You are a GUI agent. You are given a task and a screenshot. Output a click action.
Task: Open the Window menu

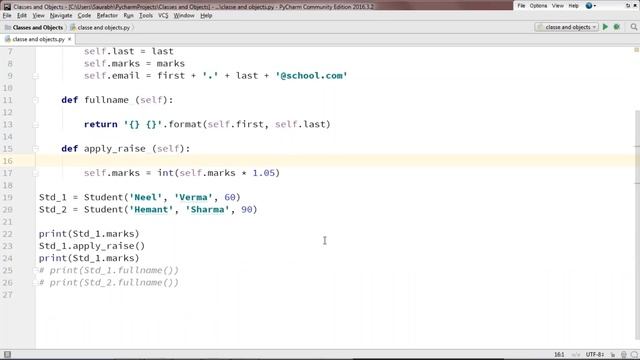click(184, 16)
